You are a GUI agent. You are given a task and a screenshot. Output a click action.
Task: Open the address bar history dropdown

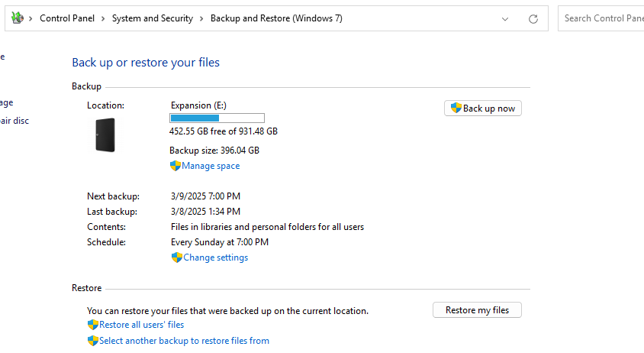pyautogui.click(x=505, y=18)
